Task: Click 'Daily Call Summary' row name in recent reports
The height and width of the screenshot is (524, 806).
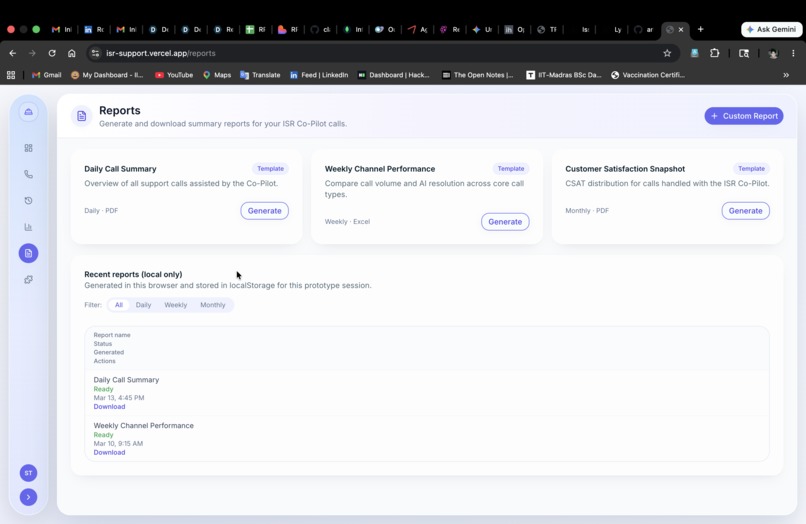Action: pos(126,380)
